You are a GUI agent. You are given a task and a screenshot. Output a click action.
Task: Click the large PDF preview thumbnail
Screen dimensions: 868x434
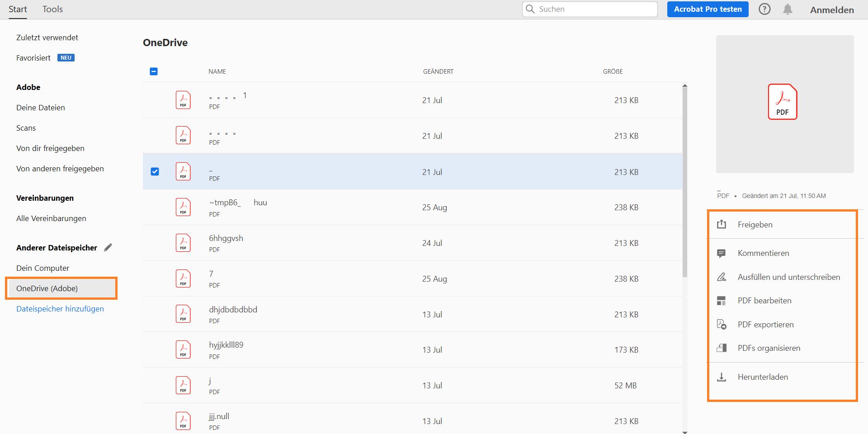tap(785, 104)
